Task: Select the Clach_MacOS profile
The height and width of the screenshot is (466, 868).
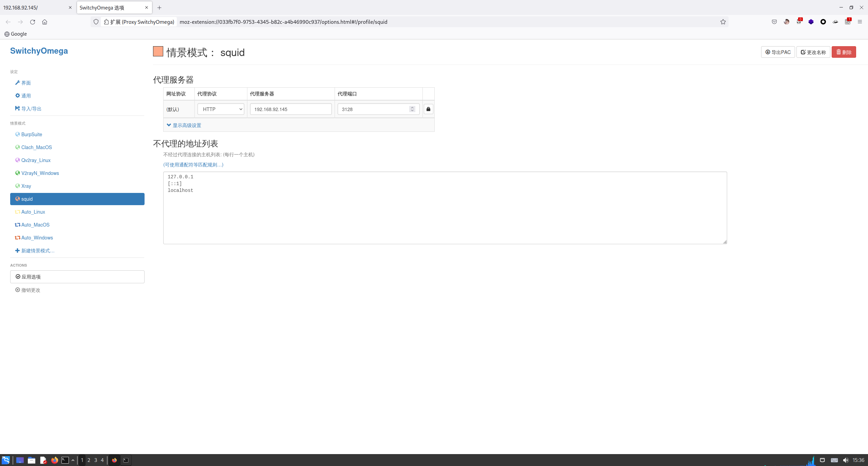Action: 34,147
